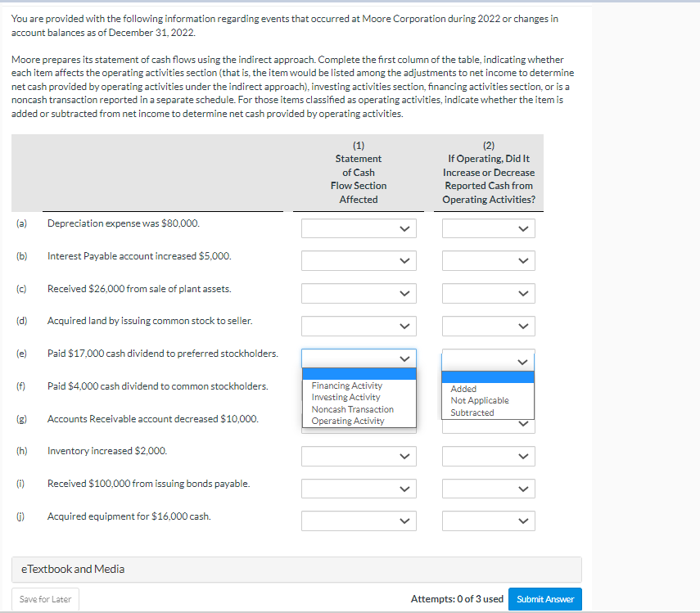Click 'Interest Payable account increased $5,000.' text
The height and width of the screenshot is (613, 700).
click(139, 256)
